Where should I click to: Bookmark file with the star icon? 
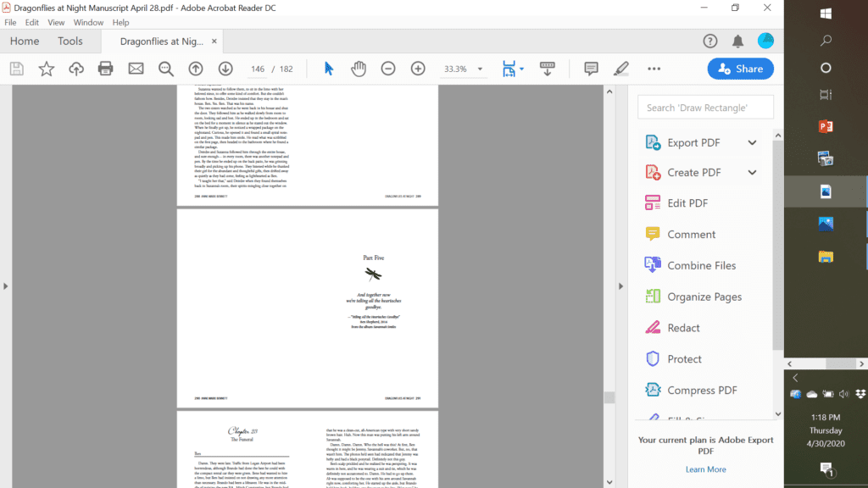coord(46,69)
